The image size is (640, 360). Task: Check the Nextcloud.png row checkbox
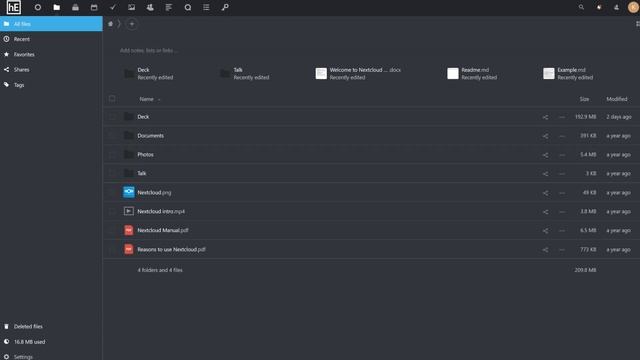coord(112,192)
